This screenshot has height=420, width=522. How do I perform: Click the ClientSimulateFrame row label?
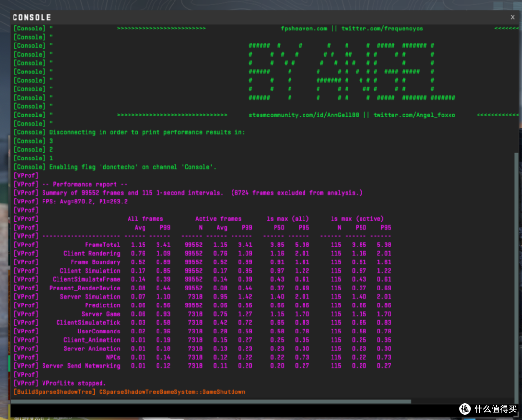[x=87, y=279]
